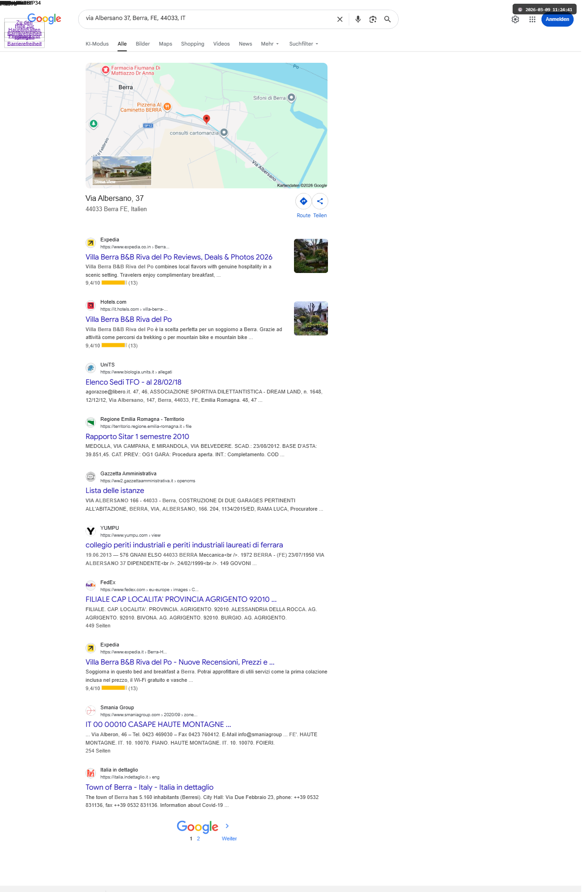The height and width of the screenshot is (892, 588).
Task: Click the UniTS favicon
Action: click(x=91, y=368)
